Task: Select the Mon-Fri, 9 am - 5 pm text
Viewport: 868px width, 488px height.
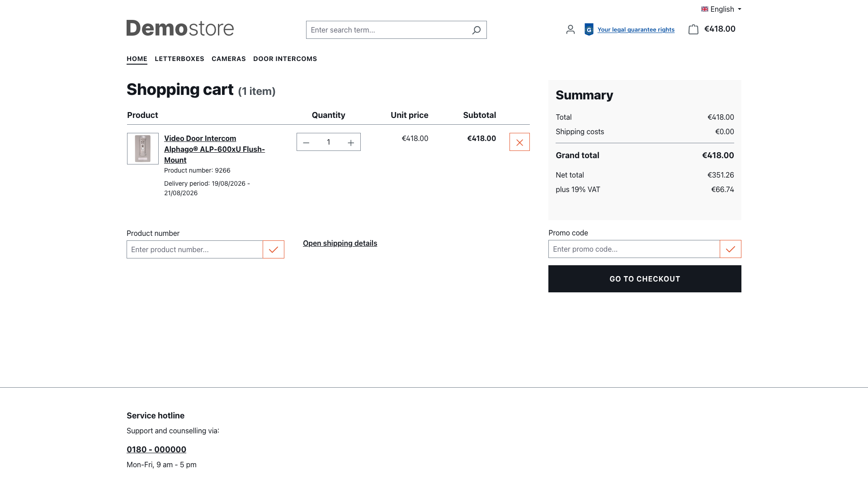Action: pyautogui.click(x=161, y=465)
